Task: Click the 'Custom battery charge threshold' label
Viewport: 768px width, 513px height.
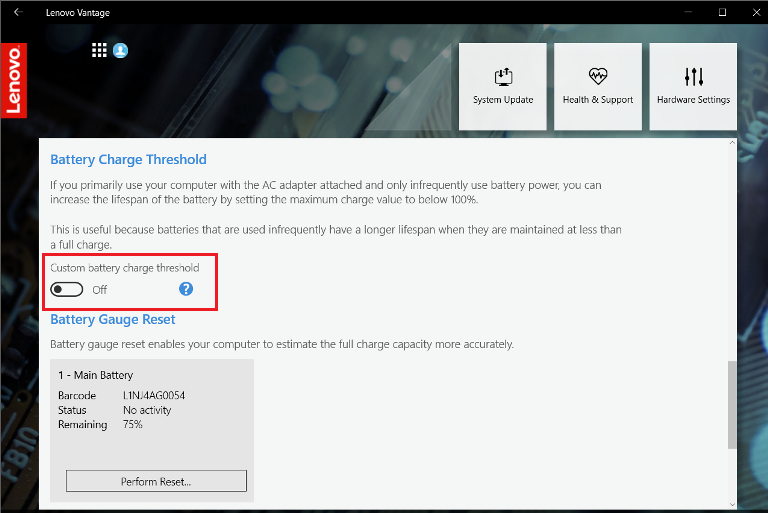Action: [125, 268]
